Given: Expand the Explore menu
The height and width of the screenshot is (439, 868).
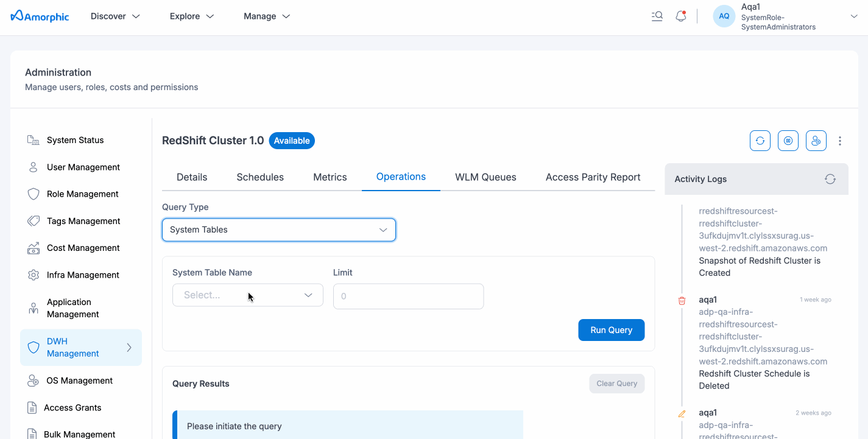Looking at the screenshot, I should [x=192, y=16].
